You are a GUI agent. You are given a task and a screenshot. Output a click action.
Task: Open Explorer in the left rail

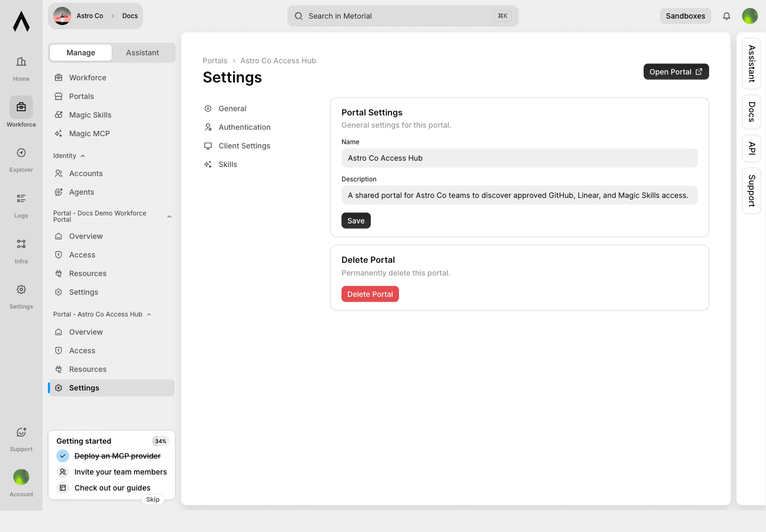tap(21, 160)
